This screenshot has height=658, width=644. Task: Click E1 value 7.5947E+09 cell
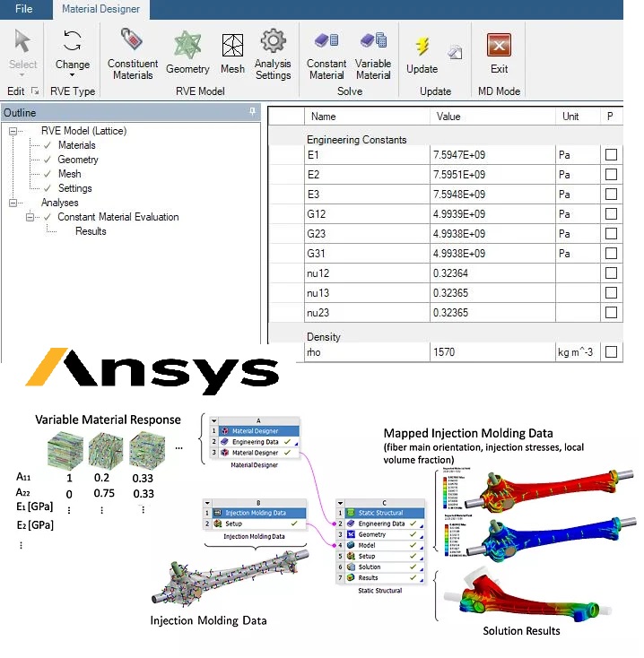pos(492,155)
